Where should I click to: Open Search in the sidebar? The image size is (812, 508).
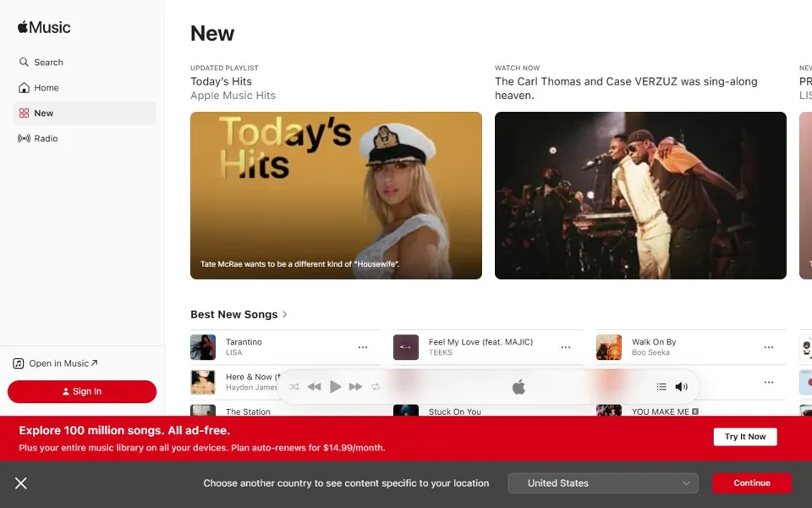[84, 62]
